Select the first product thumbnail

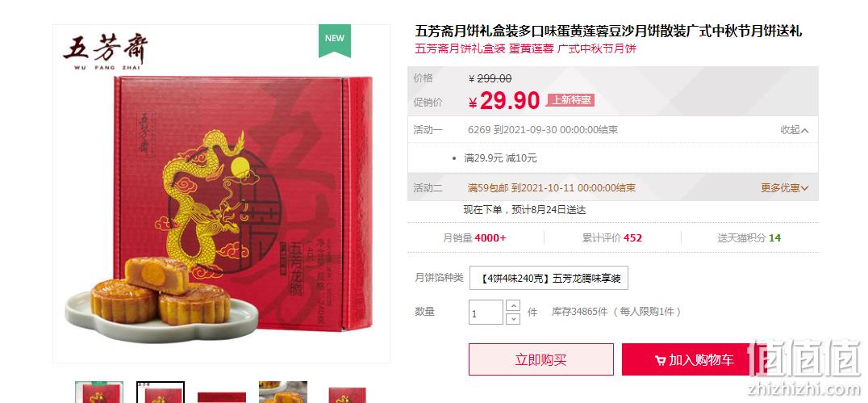[99, 392]
